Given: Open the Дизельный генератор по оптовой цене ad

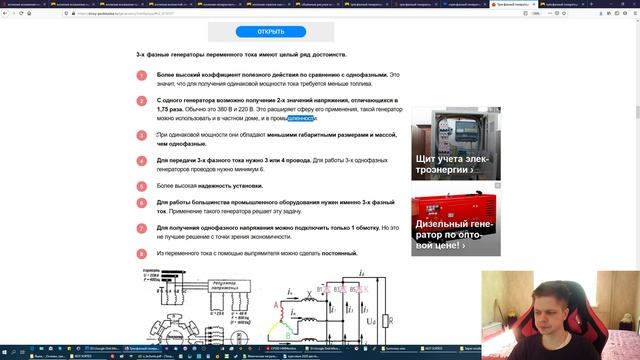Looking at the screenshot, I should click(x=456, y=220).
